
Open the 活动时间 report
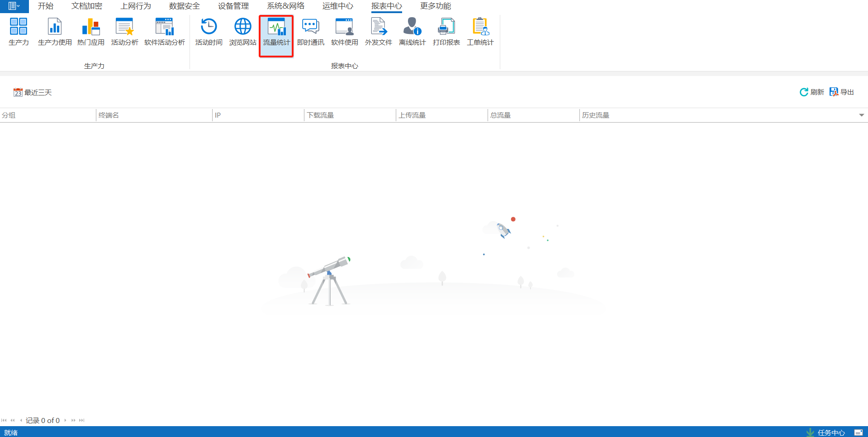pos(209,32)
